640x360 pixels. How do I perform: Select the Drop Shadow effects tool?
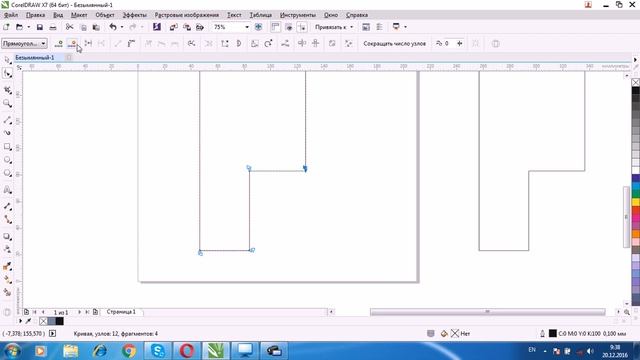7,236
